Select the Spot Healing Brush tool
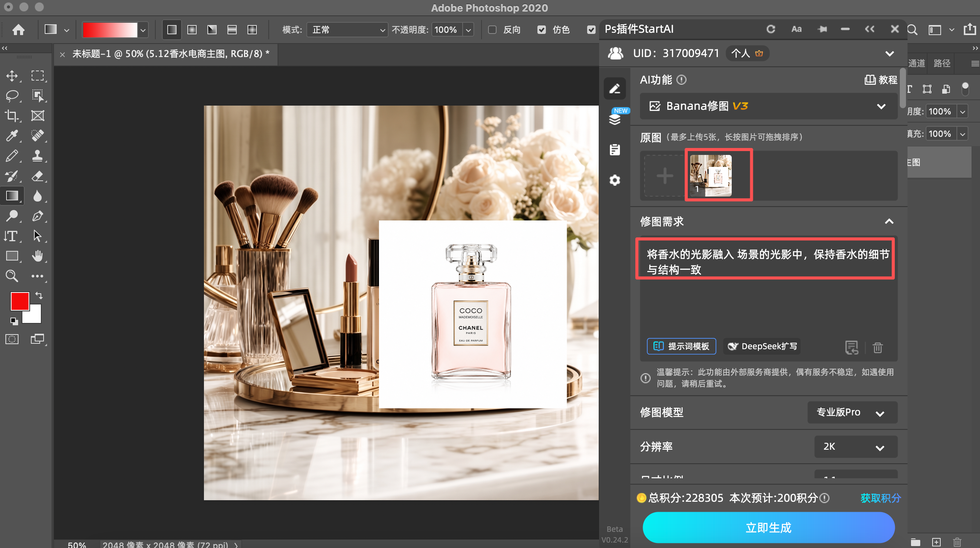This screenshot has width=980, height=548. 37,136
